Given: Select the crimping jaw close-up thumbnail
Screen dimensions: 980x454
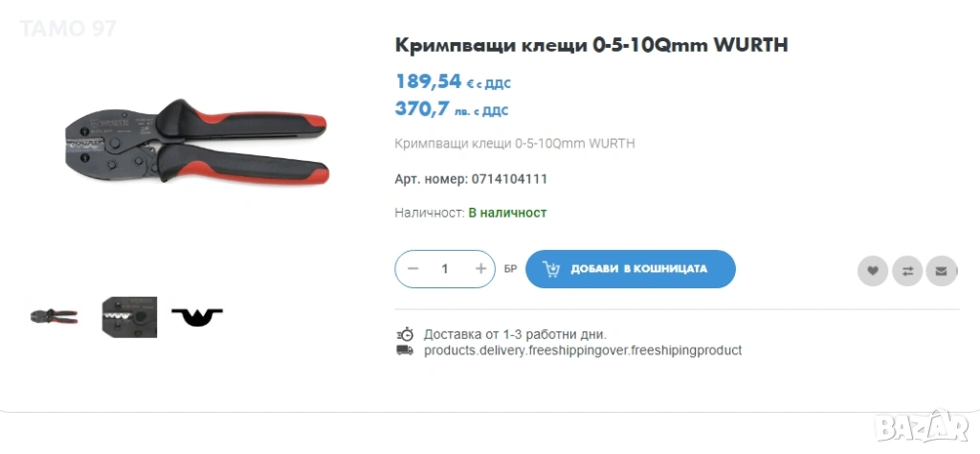Looking at the screenshot, I should coord(129,317).
